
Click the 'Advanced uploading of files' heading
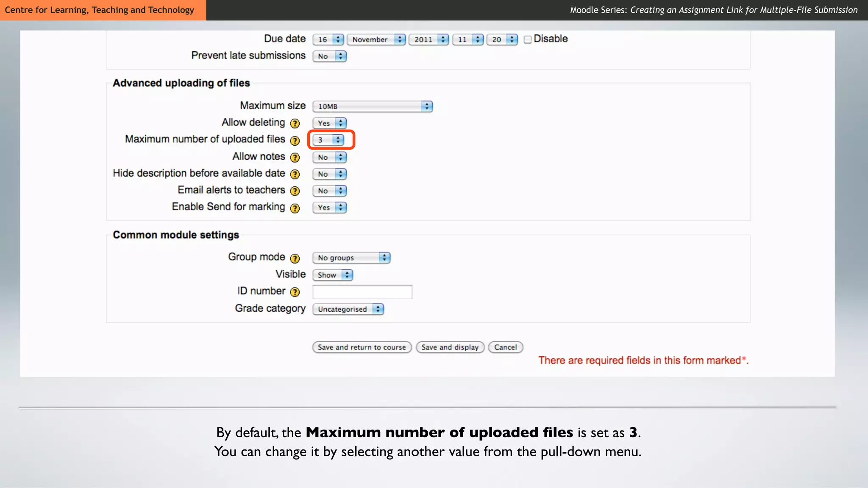(181, 83)
